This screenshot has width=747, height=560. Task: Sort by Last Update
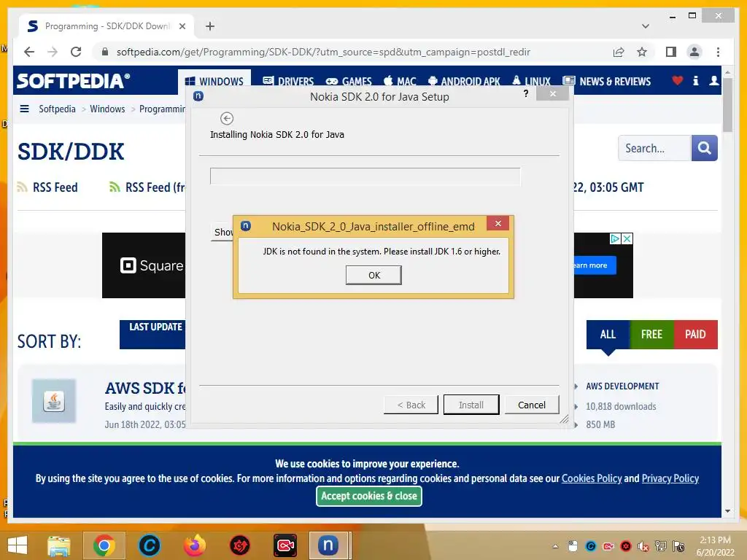click(x=152, y=334)
